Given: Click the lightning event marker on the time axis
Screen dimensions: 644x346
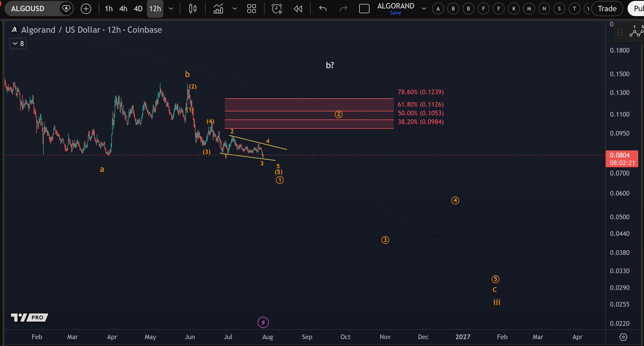Looking at the screenshot, I should click(x=263, y=322).
